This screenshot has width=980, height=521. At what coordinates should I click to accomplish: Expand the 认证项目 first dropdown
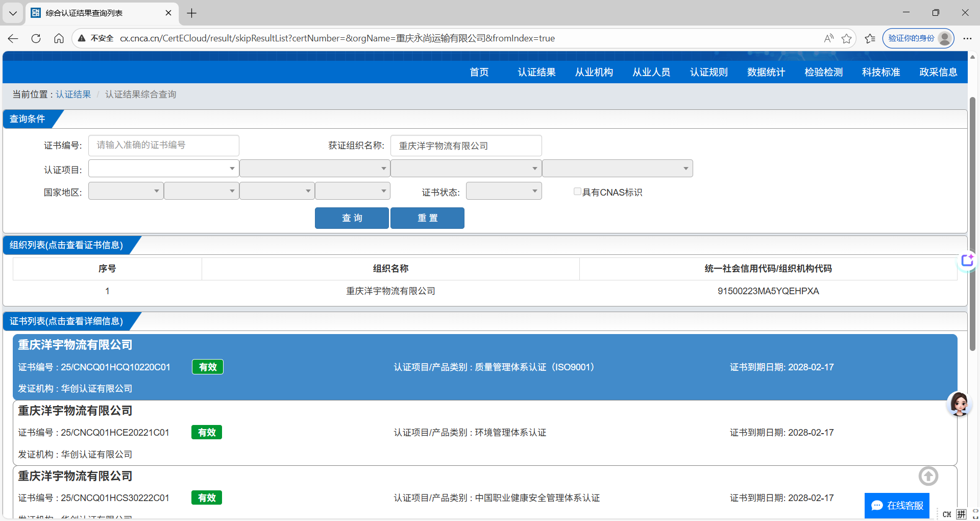click(x=163, y=169)
